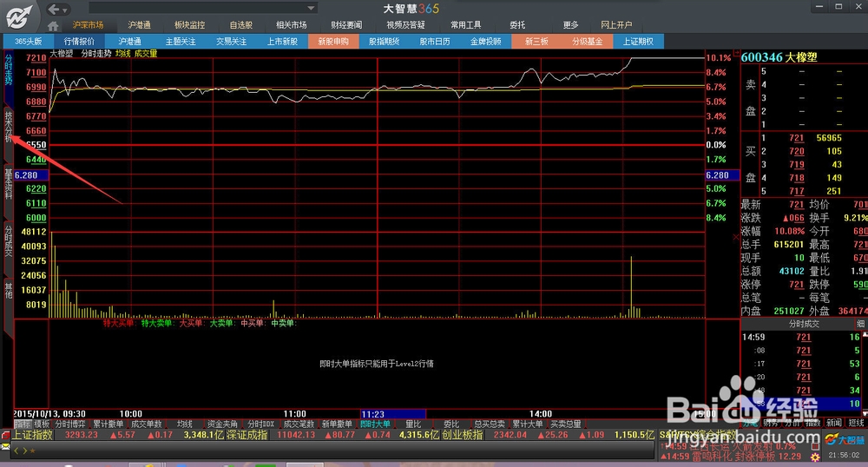This screenshot has height=467, width=868.
Task: Select the 成交单数 indicator tab
Action: click(x=146, y=424)
